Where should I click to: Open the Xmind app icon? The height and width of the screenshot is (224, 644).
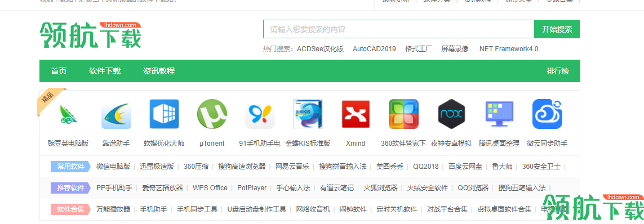pyautogui.click(x=356, y=114)
